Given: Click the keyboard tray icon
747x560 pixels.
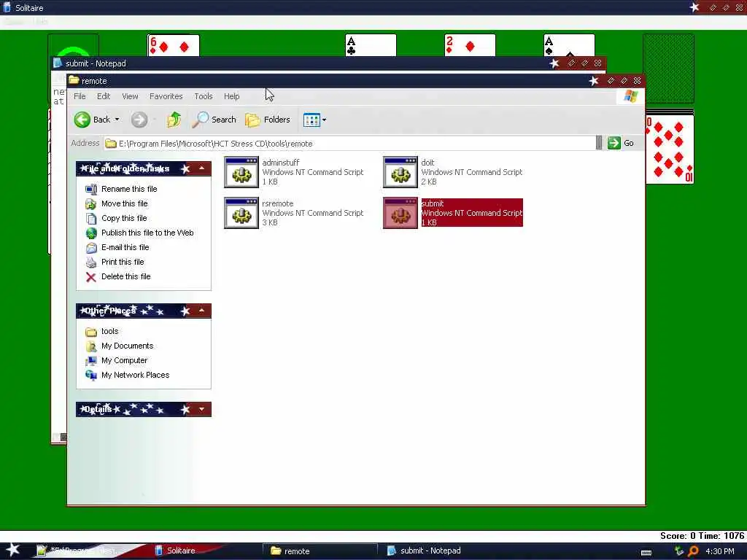Looking at the screenshot, I should click(x=646, y=552).
